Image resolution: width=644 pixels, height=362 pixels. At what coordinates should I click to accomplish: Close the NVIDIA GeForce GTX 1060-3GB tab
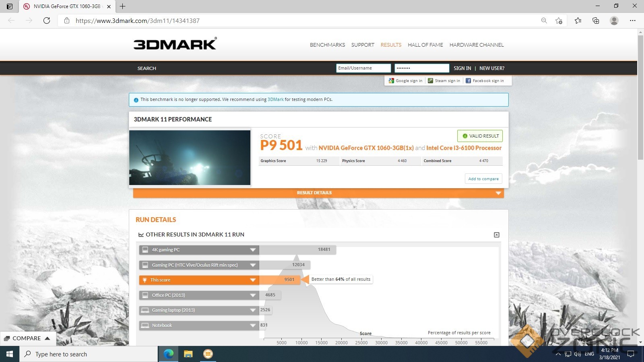(109, 6)
